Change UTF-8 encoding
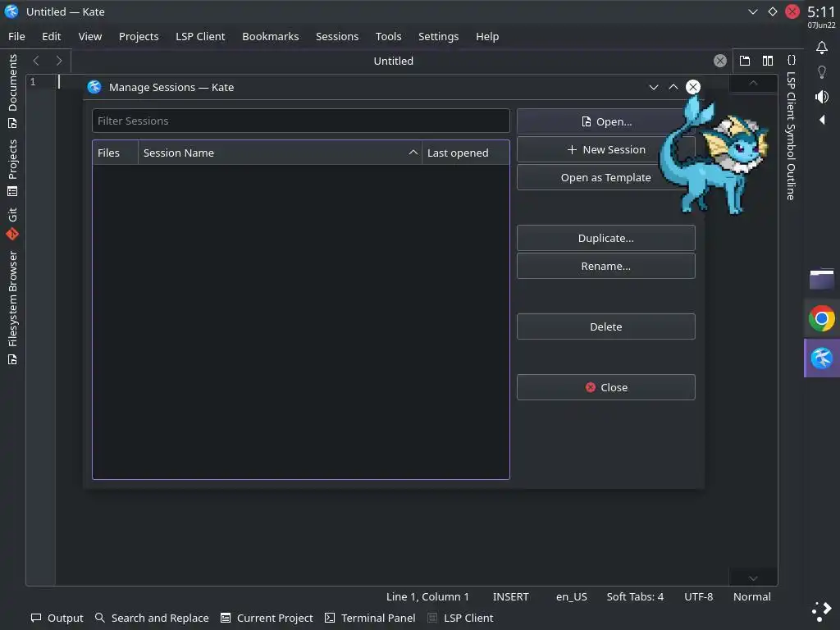 click(x=699, y=596)
